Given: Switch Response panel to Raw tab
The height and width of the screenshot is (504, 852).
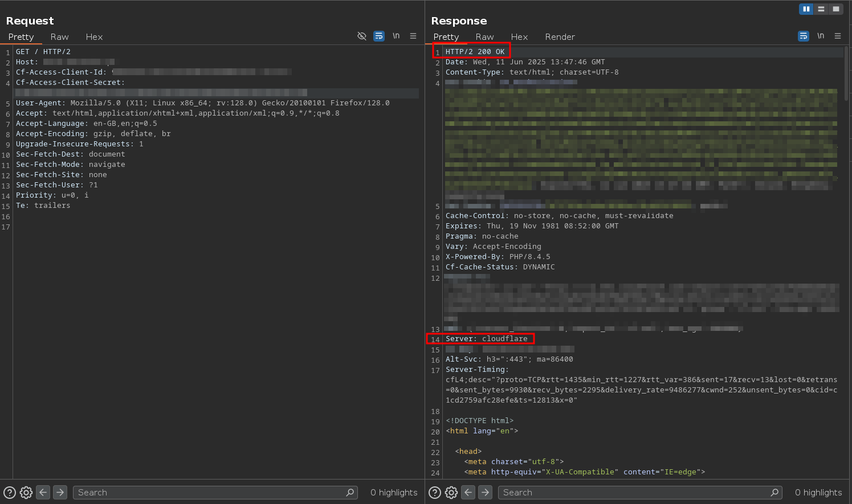Looking at the screenshot, I should (484, 36).
